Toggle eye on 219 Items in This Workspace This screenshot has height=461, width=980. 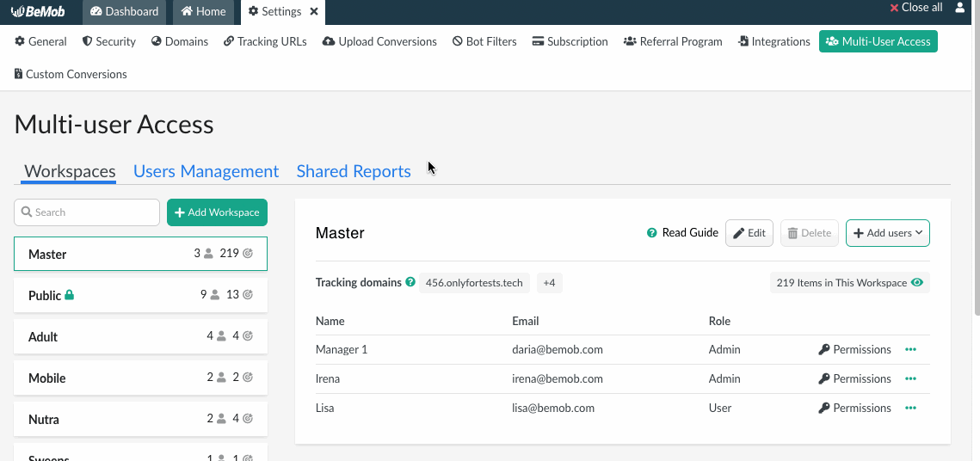point(917,283)
